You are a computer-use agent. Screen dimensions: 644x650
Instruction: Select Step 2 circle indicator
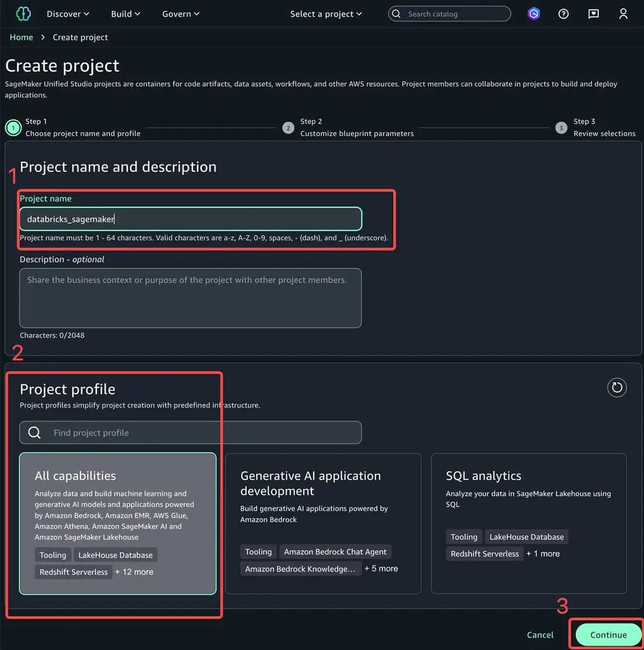click(288, 128)
